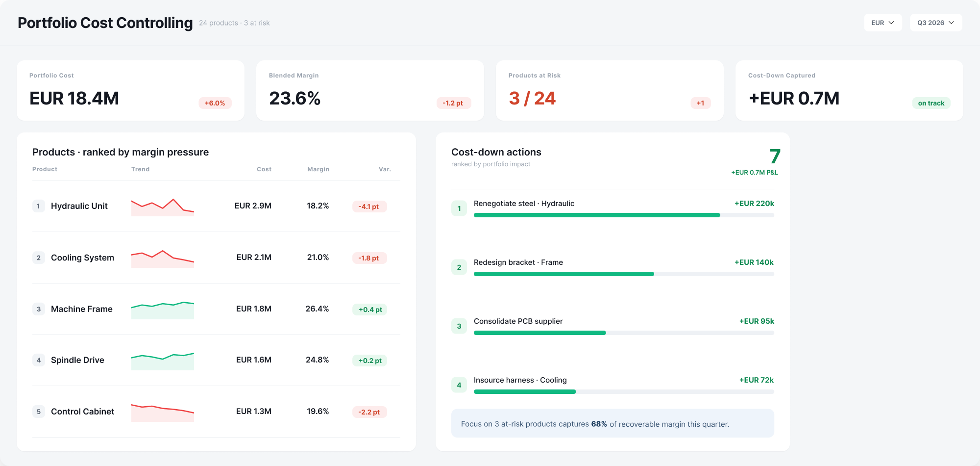Open the Q3 2026 period dropdown
980x466 pixels.
(936, 23)
